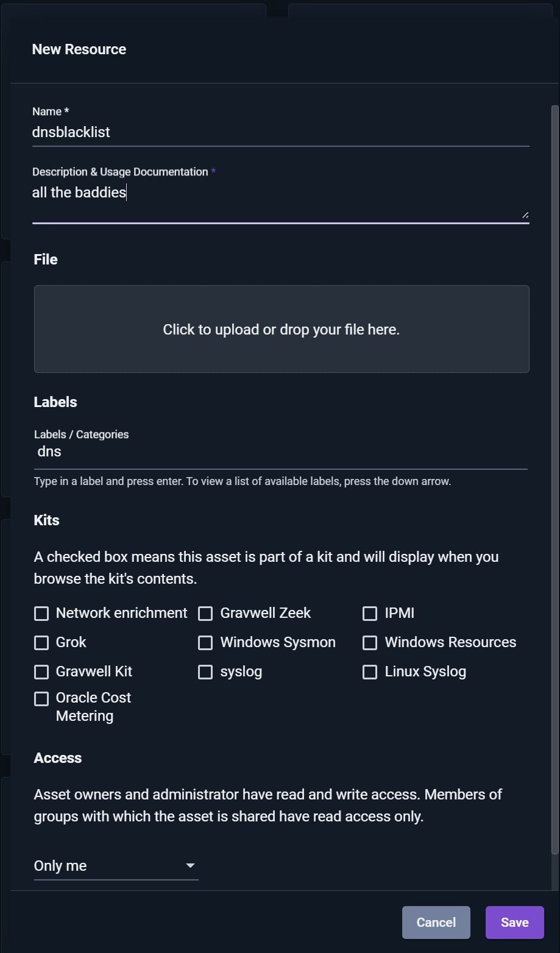Image resolution: width=560 pixels, height=953 pixels.
Task: Click the dialog's vertical scrollbar
Action: (x=555, y=475)
